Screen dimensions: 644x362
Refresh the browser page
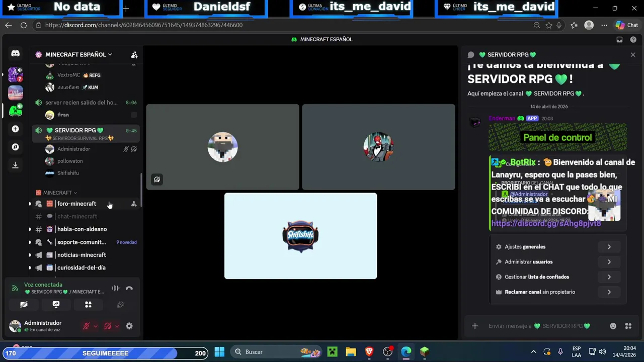(24, 25)
